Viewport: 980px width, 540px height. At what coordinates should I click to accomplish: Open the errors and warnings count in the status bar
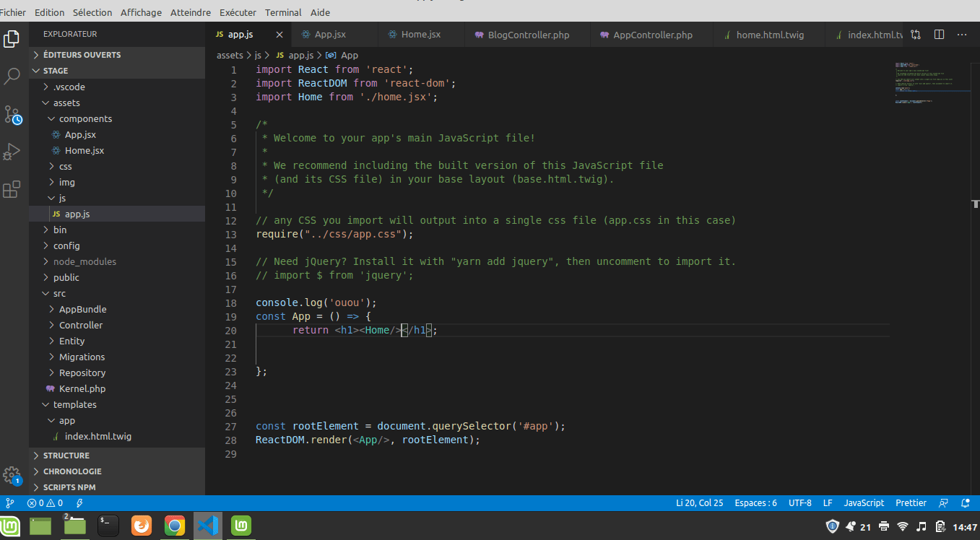[45, 503]
